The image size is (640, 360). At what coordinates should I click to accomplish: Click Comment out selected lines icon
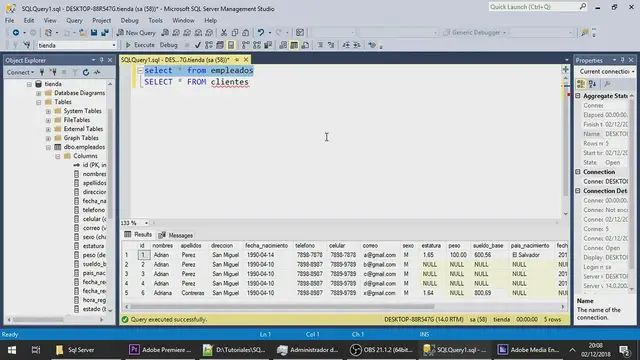click(x=320, y=45)
